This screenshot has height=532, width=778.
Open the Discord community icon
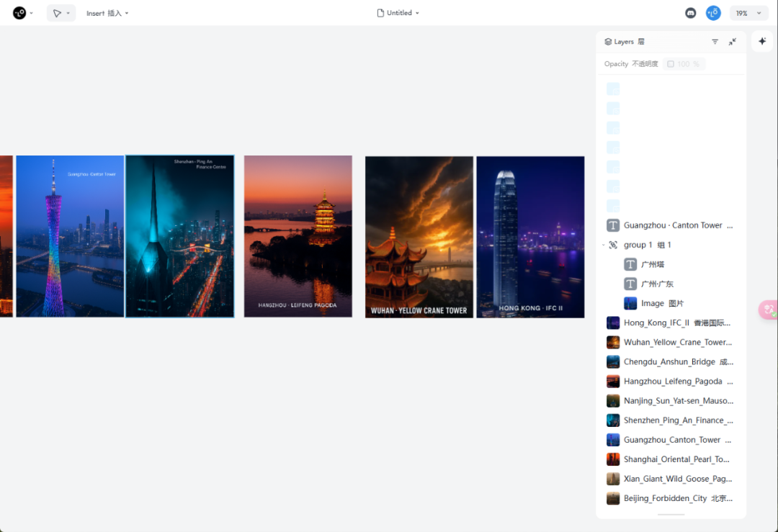pos(690,14)
